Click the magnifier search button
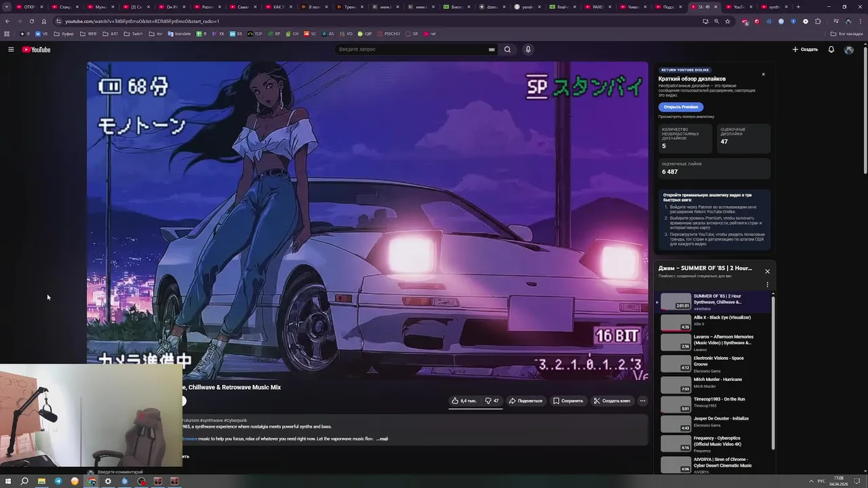The height and width of the screenshot is (488, 868). 507,49
